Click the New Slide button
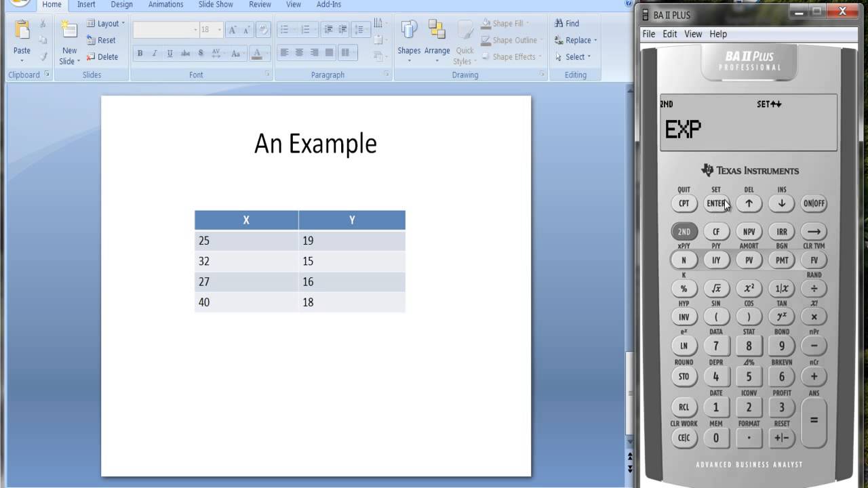This screenshot has height=488, width=868. (x=69, y=42)
